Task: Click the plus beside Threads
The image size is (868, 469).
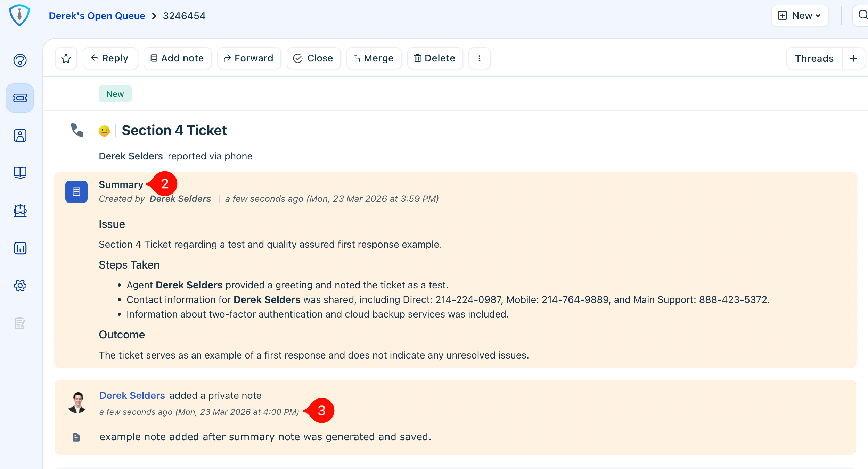Action: [x=853, y=58]
